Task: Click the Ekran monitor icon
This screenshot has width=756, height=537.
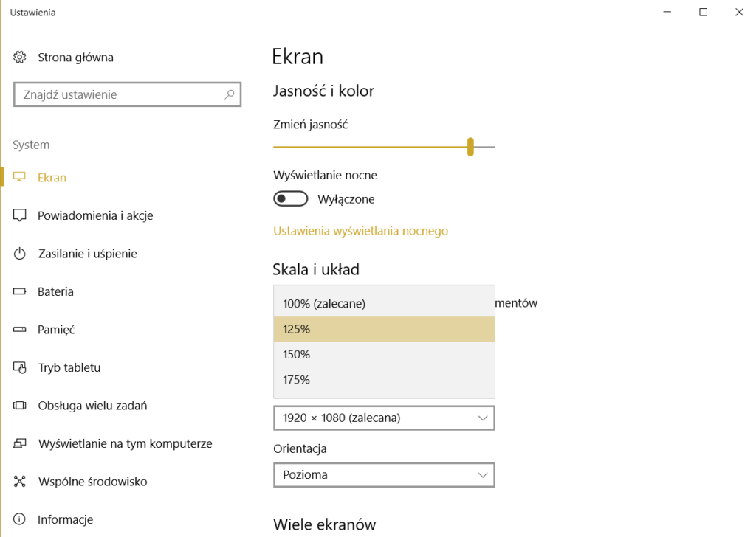Action: click(x=19, y=177)
